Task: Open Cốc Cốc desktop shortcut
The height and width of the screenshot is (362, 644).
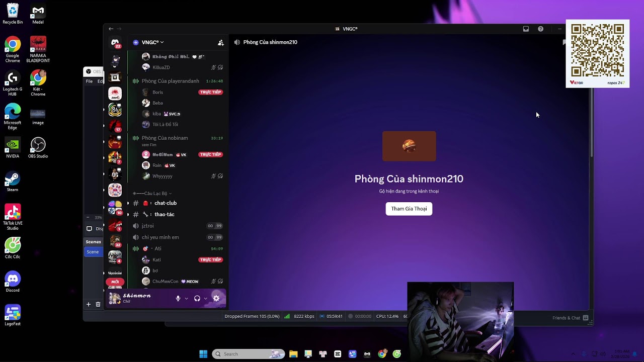Action: point(13,248)
